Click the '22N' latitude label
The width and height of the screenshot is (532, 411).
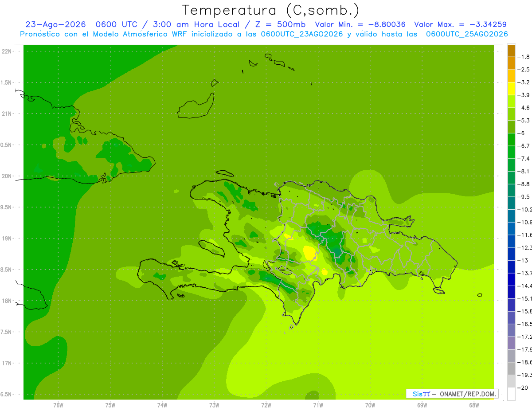[7, 51]
